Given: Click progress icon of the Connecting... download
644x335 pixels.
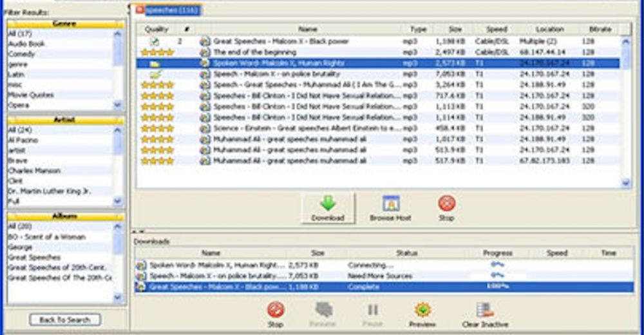Looking at the screenshot, I should (497, 264).
